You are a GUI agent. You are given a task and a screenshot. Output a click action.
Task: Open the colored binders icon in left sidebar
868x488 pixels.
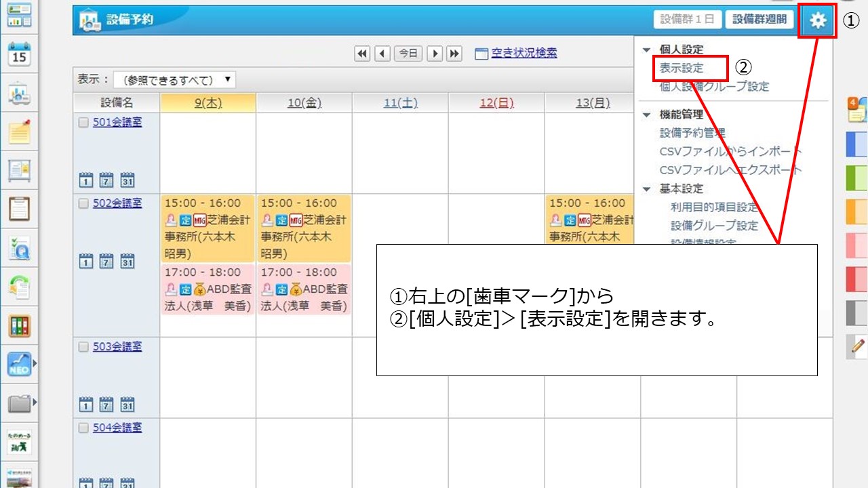19,327
